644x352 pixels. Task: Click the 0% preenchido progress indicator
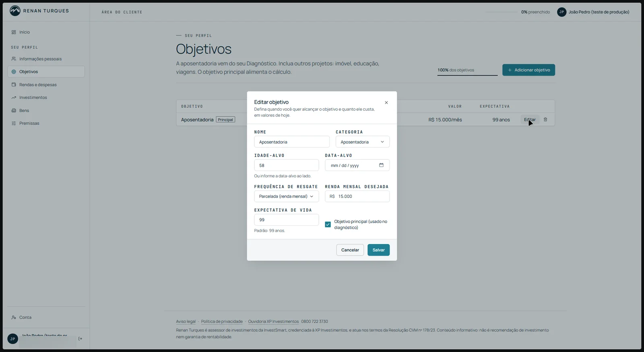tap(517, 12)
